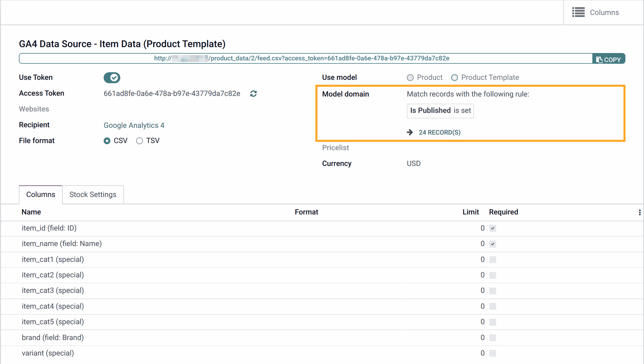The image size is (644, 364).
Task: Toggle the Use Token switch off
Action: coord(111,78)
